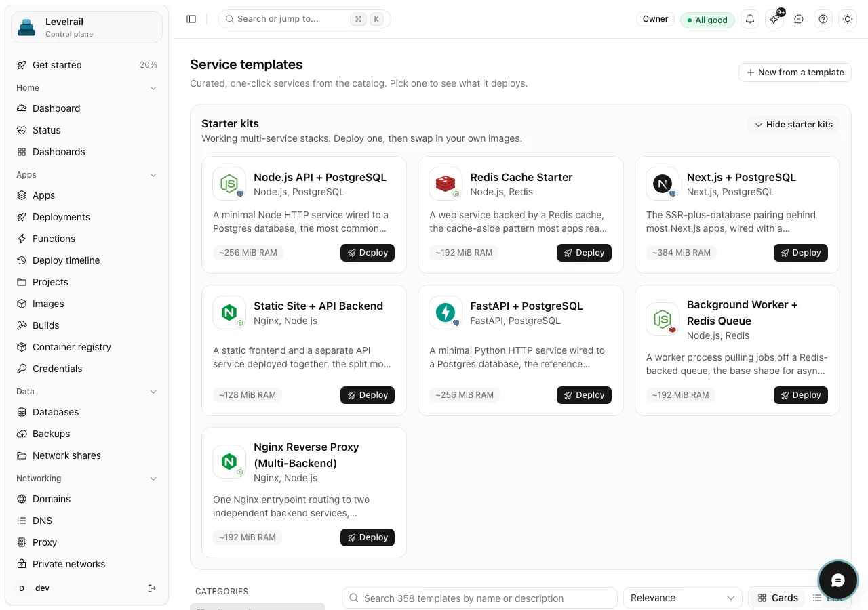Open Dashboards in sidebar

pos(87,152)
